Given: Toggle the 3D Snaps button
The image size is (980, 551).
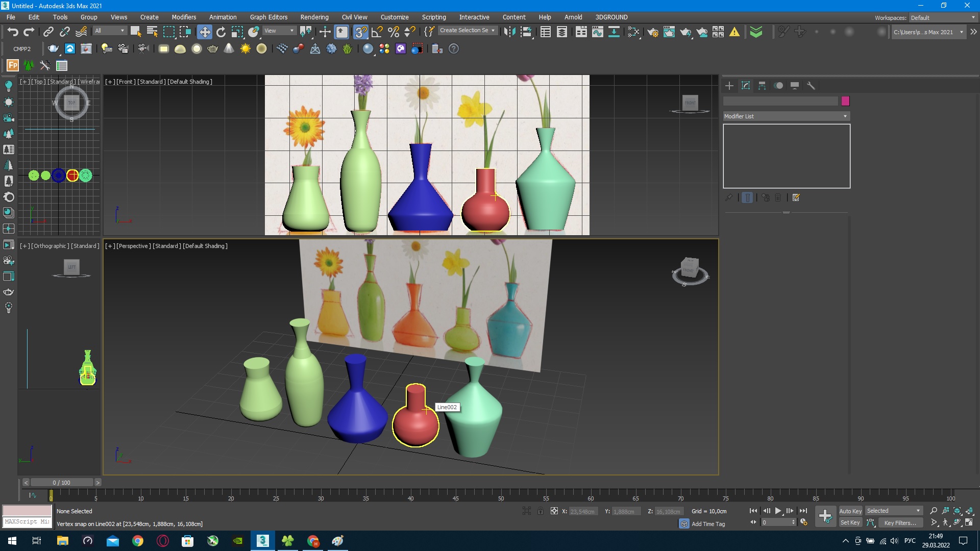Looking at the screenshot, I should click(x=361, y=32).
